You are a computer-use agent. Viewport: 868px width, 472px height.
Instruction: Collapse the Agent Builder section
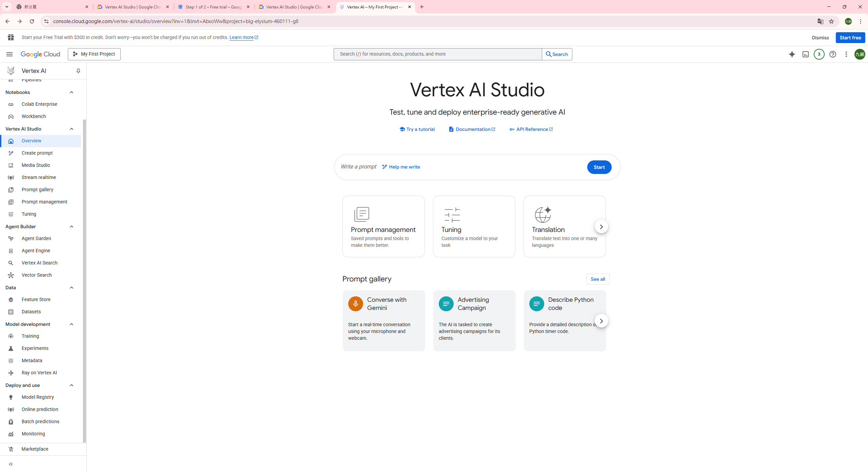point(71,227)
